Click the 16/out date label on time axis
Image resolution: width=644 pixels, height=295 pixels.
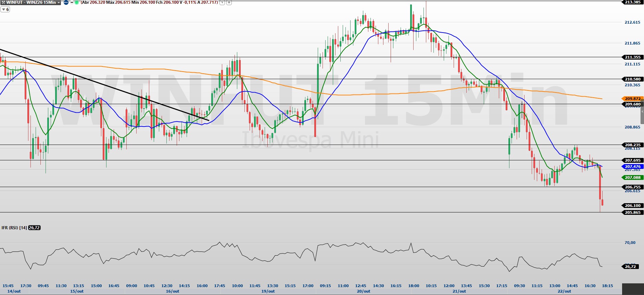coord(173,291)
